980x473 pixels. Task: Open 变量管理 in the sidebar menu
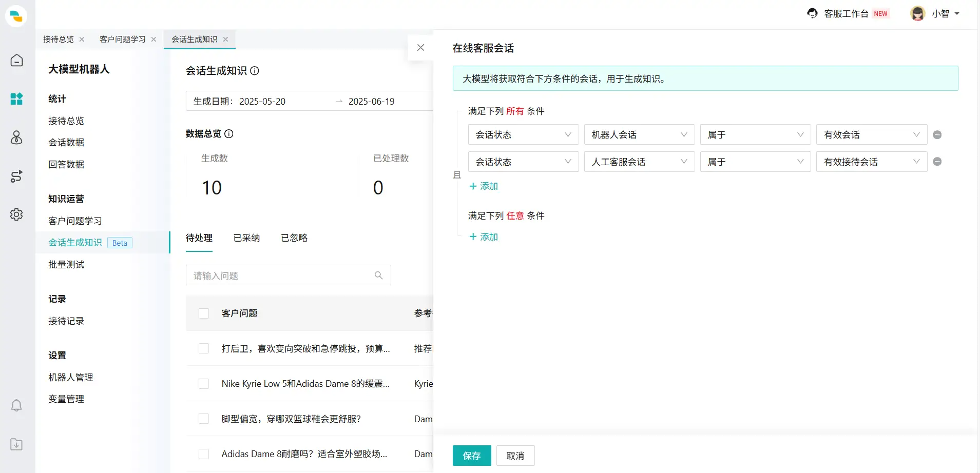click(66, 399)
